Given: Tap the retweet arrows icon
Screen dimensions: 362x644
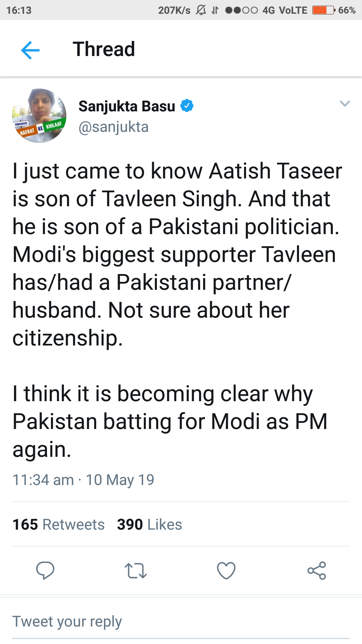Looking at the screenshot, I should (x=135, y=571).
